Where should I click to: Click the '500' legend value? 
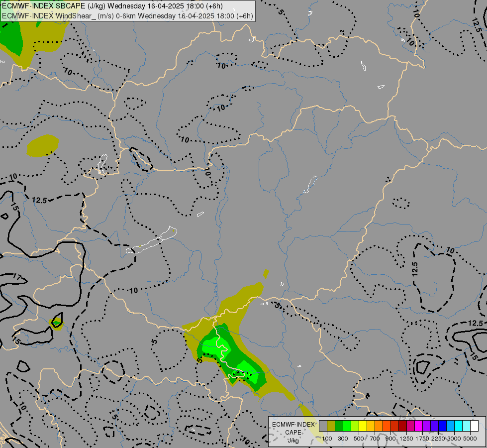click(x=359, y=439)
